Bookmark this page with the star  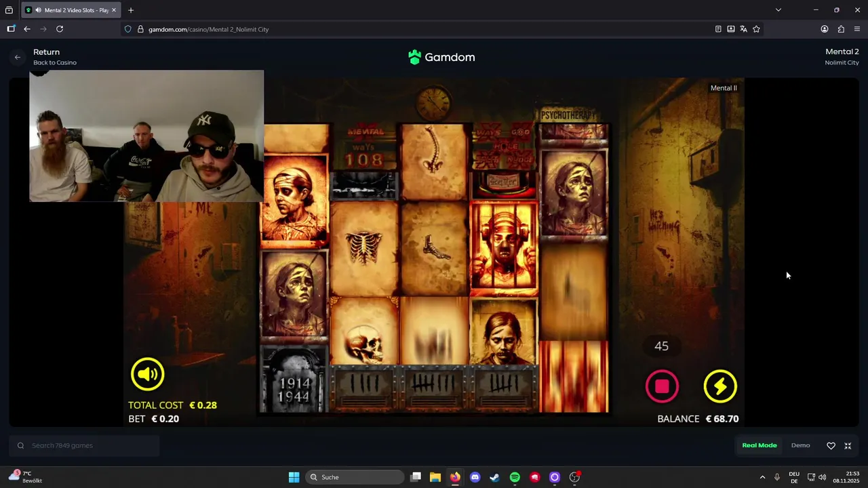click(756, 29)
